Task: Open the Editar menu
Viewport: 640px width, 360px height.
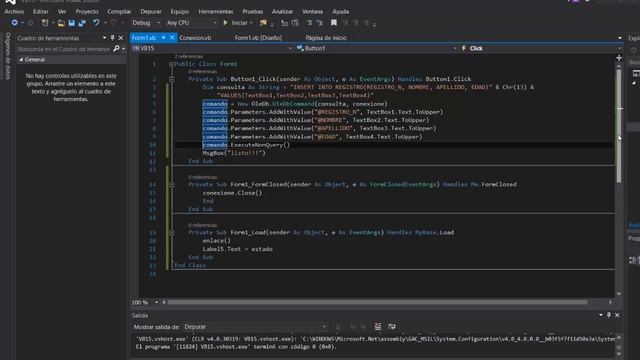Action: 40,11
